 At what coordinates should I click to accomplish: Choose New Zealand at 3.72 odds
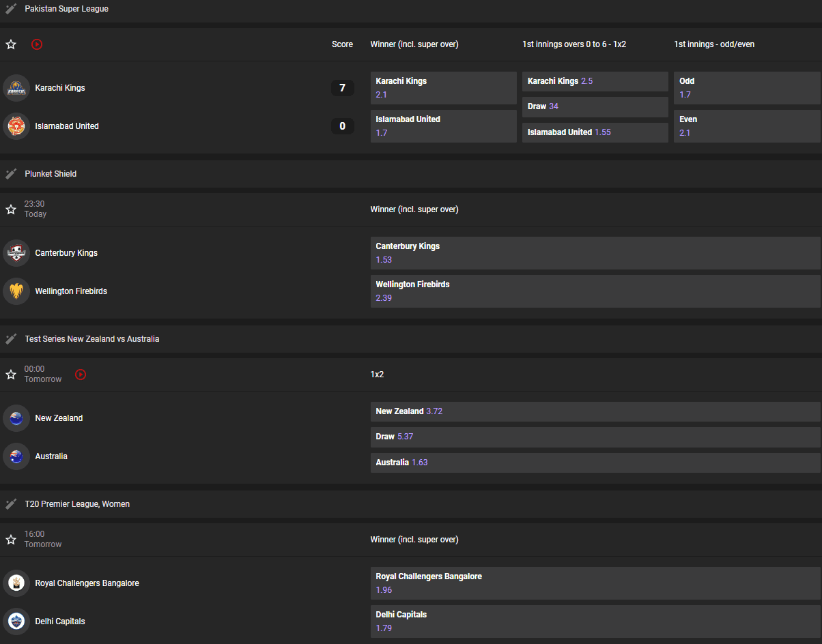click(x=595, y=411)
